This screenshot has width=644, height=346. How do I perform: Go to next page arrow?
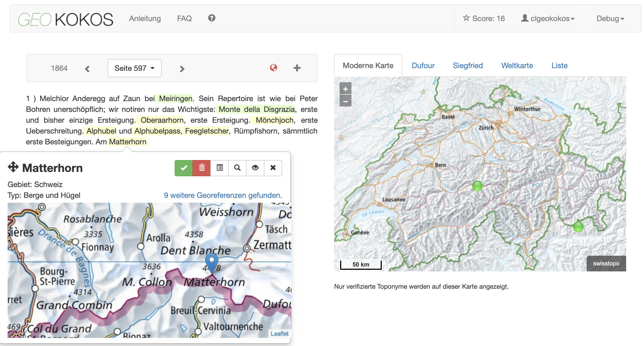click(182, 69)
